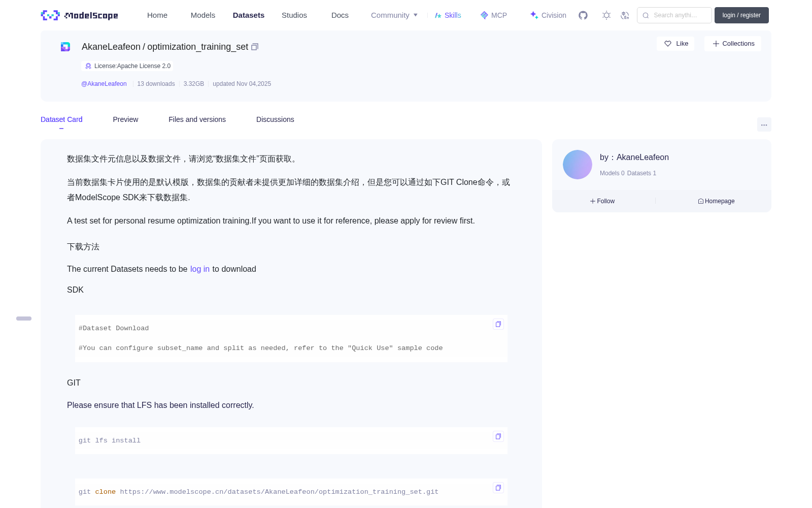Click the search magnifier icon
The height and width of the screenshot is (508, 812).
[x=646, y=15]
